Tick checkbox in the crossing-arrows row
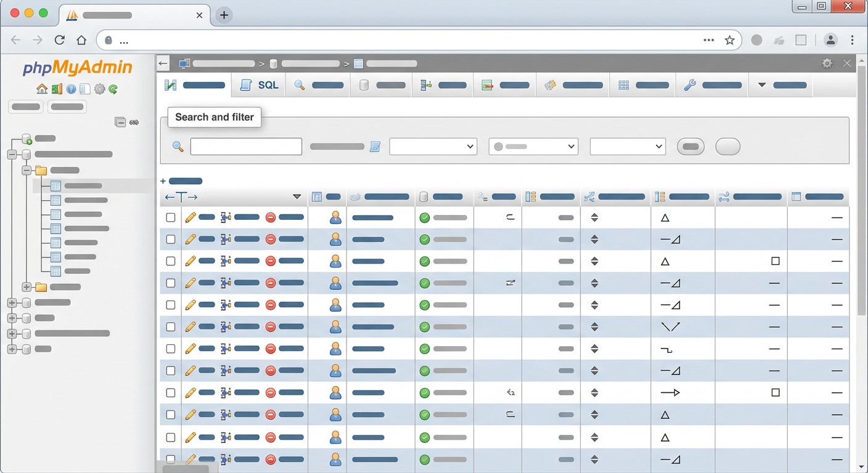This screenshot has width=868, height=473. [x=171, y=327]
